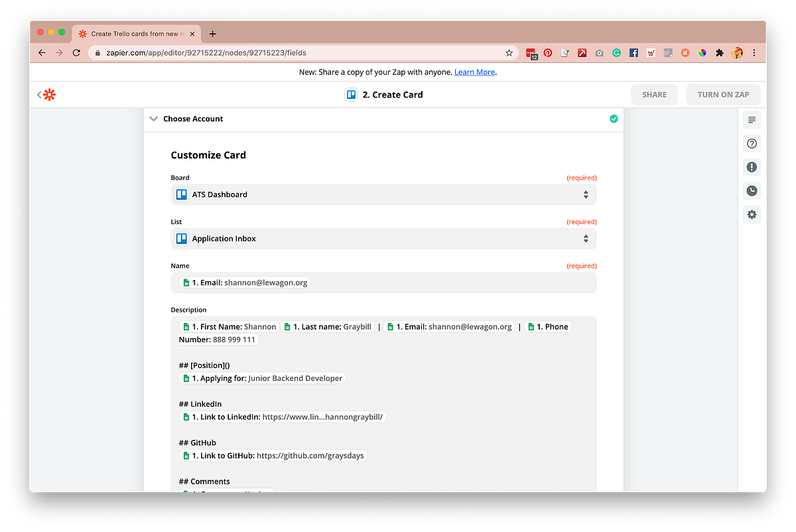Click the URL address bar
The height and width of the screenshot is (532, 796).
(x=304, y=52)
